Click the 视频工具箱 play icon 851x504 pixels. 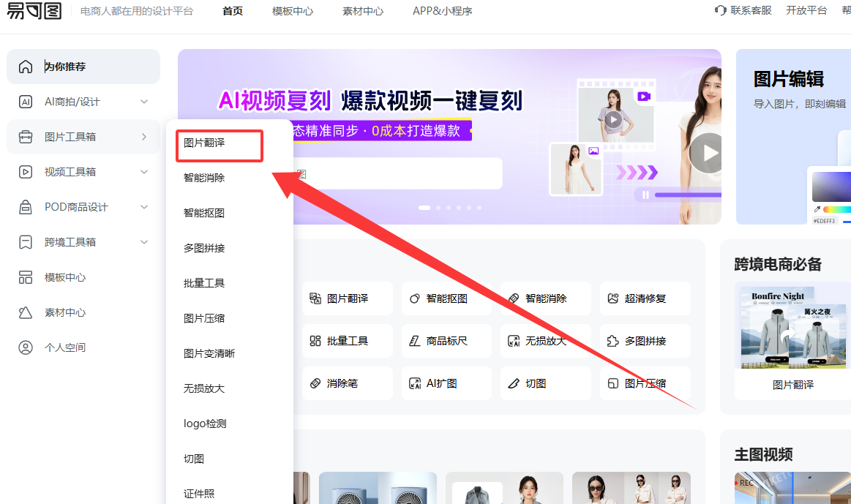[26, 172]
